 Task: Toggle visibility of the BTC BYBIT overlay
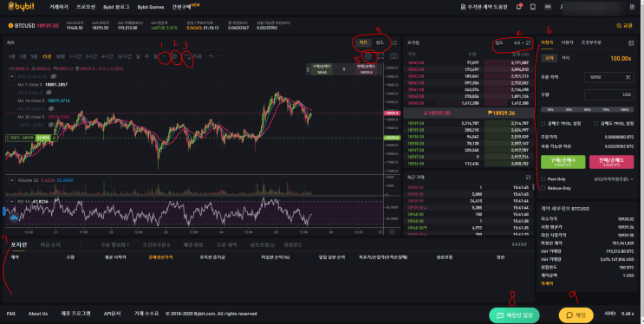point(51,125)
